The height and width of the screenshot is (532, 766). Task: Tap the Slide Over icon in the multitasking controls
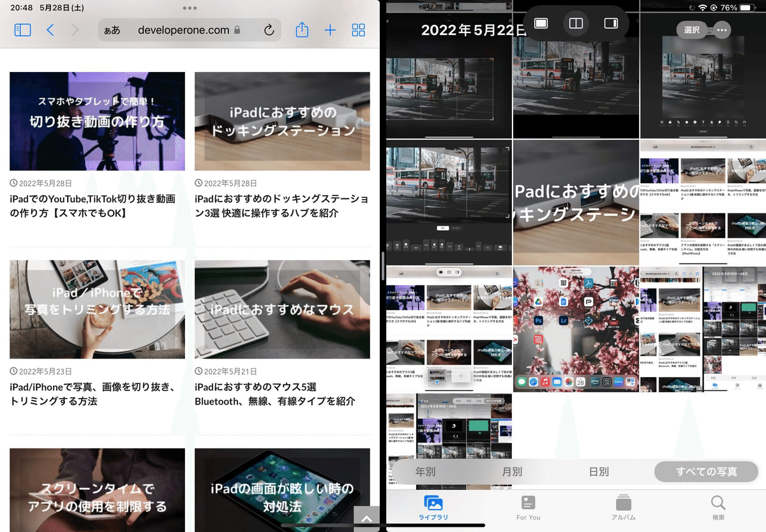pos(611,23)
